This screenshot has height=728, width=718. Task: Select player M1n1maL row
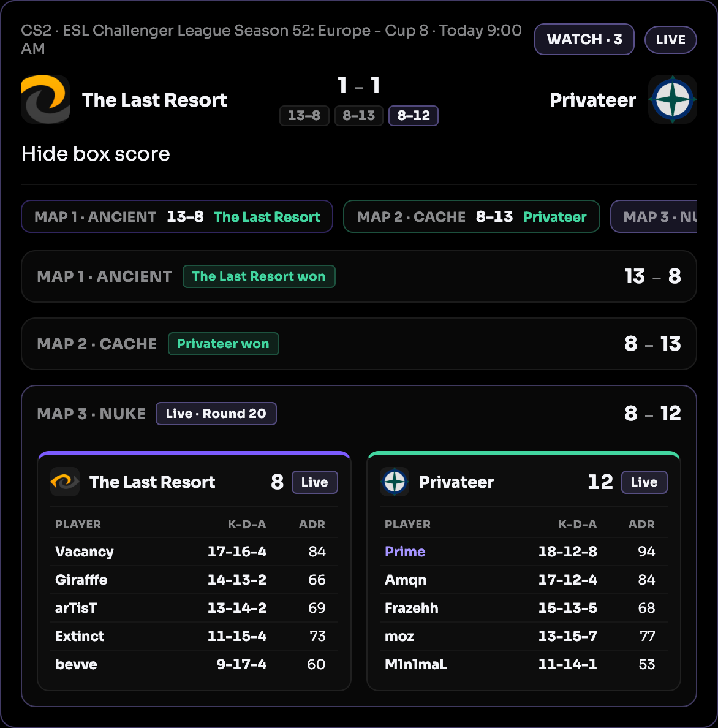click(524, 664)
